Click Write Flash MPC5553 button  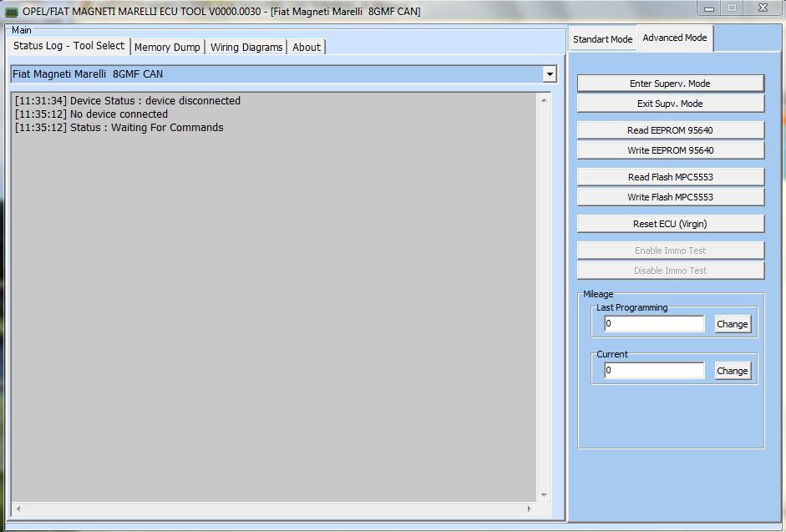tap(670, 197)
